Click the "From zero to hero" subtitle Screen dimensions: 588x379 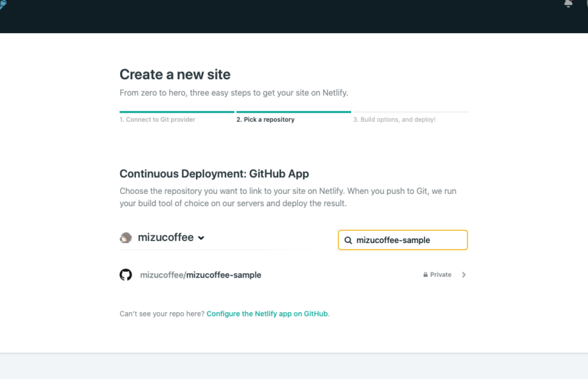(x=234, y=93)
